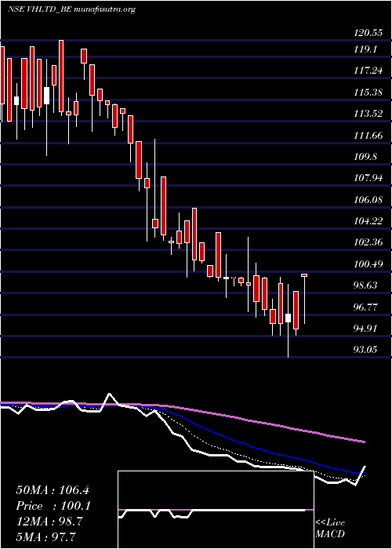
Task: Select the 98.63 axis value
Action: pos(365,285)
